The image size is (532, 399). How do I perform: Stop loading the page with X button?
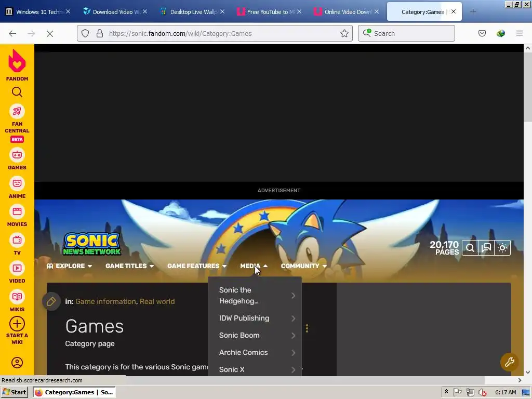(x=50, y=33)
